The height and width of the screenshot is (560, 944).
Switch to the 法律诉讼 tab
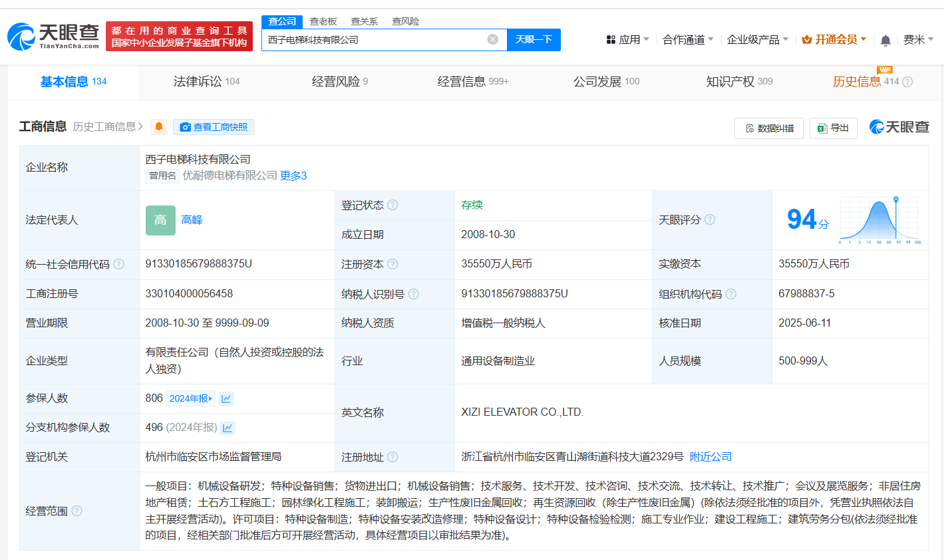click(x=206, y=82)
